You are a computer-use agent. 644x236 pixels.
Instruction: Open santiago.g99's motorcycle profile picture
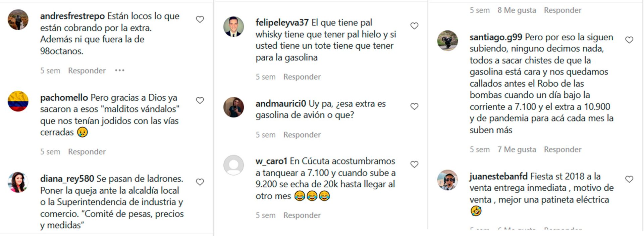pyautogui.click(x=448, y=41)
